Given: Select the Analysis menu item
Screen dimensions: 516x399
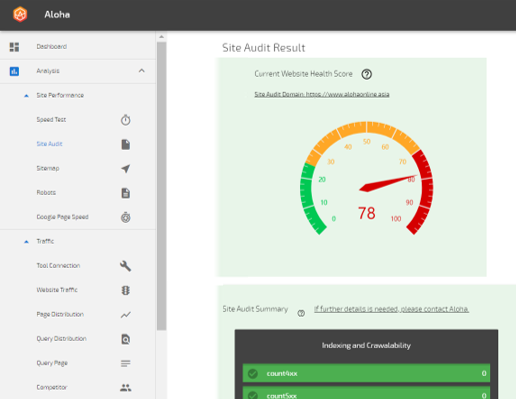Looking at the screenshot, I should coord(48,71).
